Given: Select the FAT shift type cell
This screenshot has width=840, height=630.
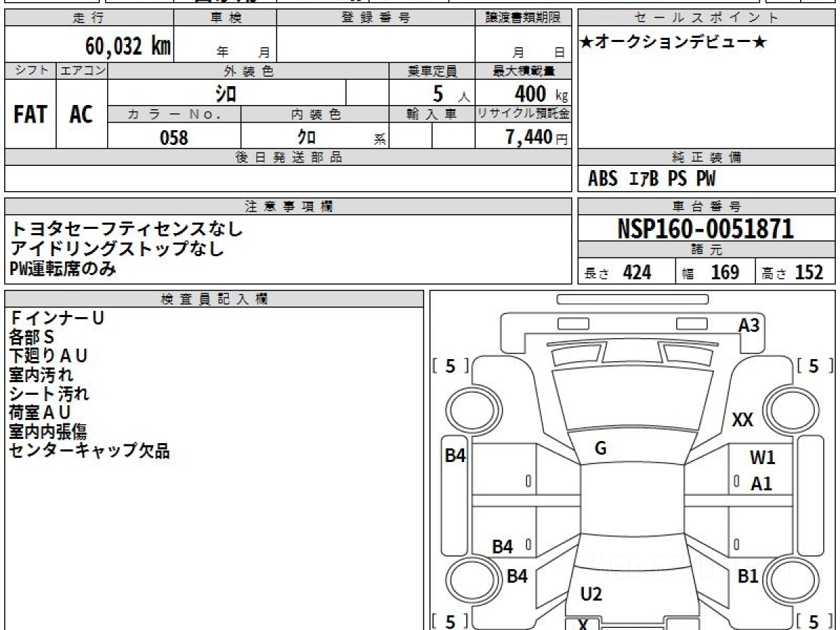Looking at the screenshot, I should [30, 114].
